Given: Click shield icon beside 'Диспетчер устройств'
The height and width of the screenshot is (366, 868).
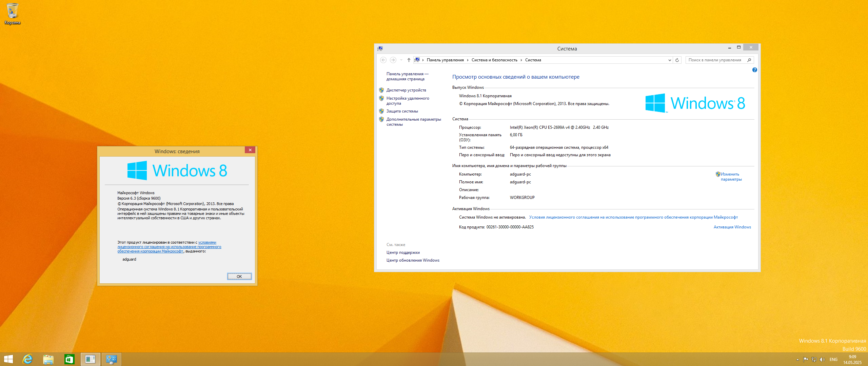Looking at the screenshot, I should pos(381,90).
